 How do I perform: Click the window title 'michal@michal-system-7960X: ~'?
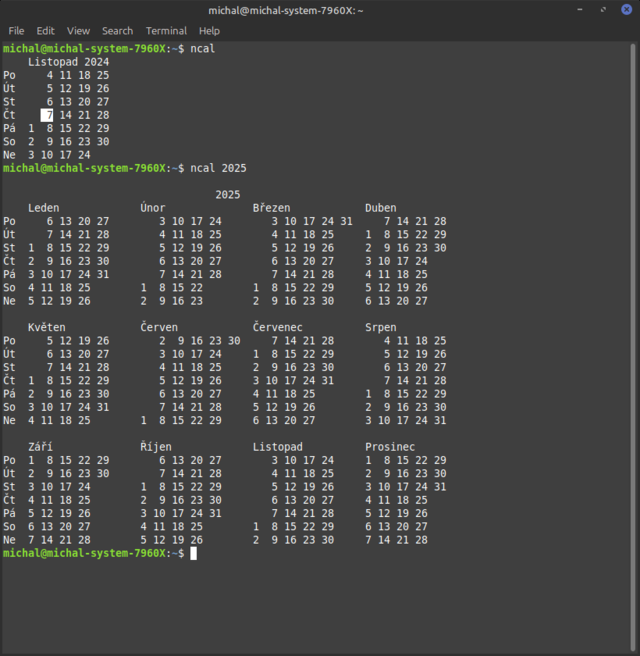tap(286, 10)
